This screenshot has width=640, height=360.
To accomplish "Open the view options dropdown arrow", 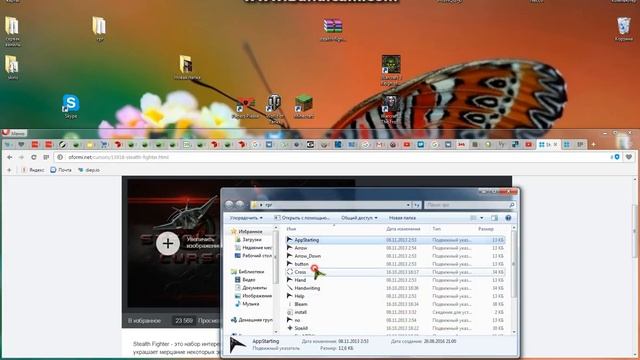I will pyautogui.click(x=482, y=218).
